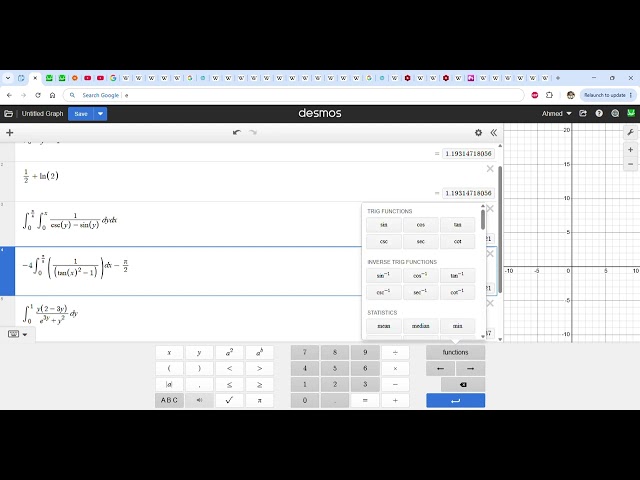
Task: Click the Relaunch to update button
Action: (608, 95)
